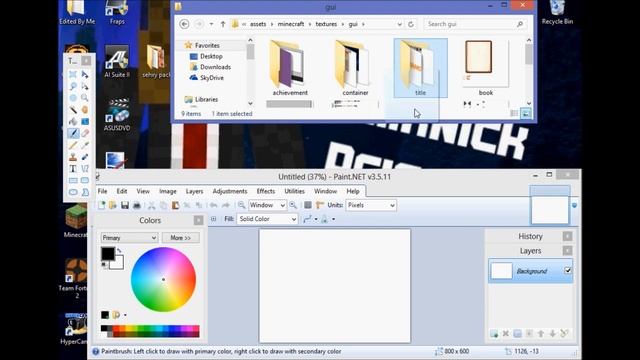Viewport: 640px width, 360px height.
Task: Open palette options dropdown arrow in Colors
Action: point(125,315)
